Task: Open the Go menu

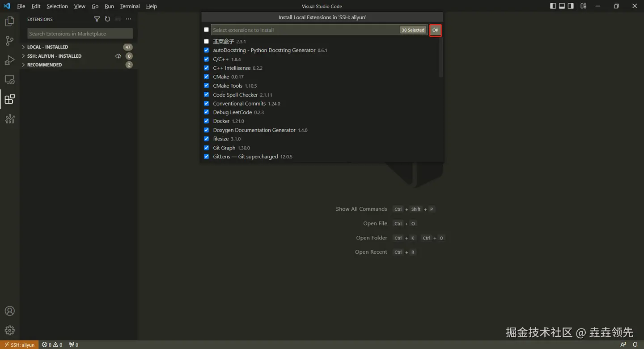Action: [x=95, y=6]
